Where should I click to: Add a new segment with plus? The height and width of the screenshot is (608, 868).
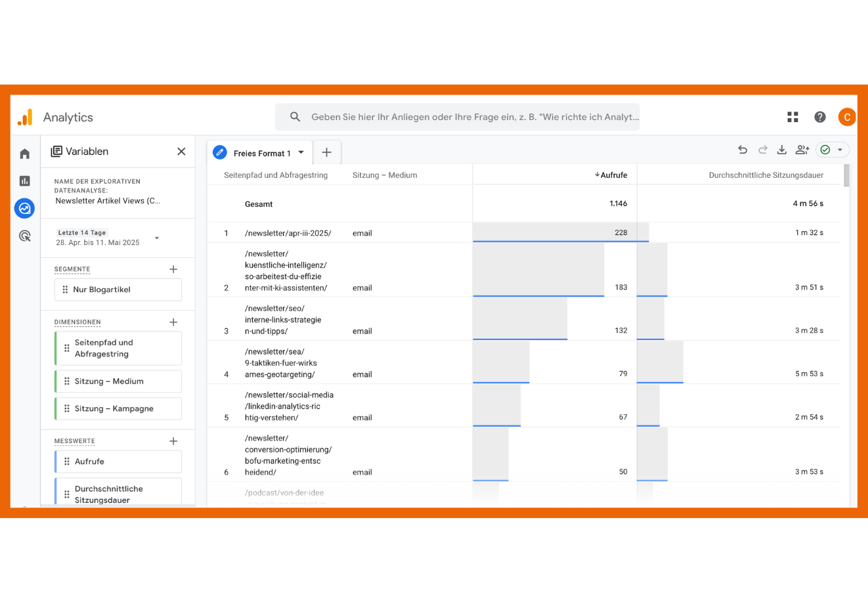173,269
